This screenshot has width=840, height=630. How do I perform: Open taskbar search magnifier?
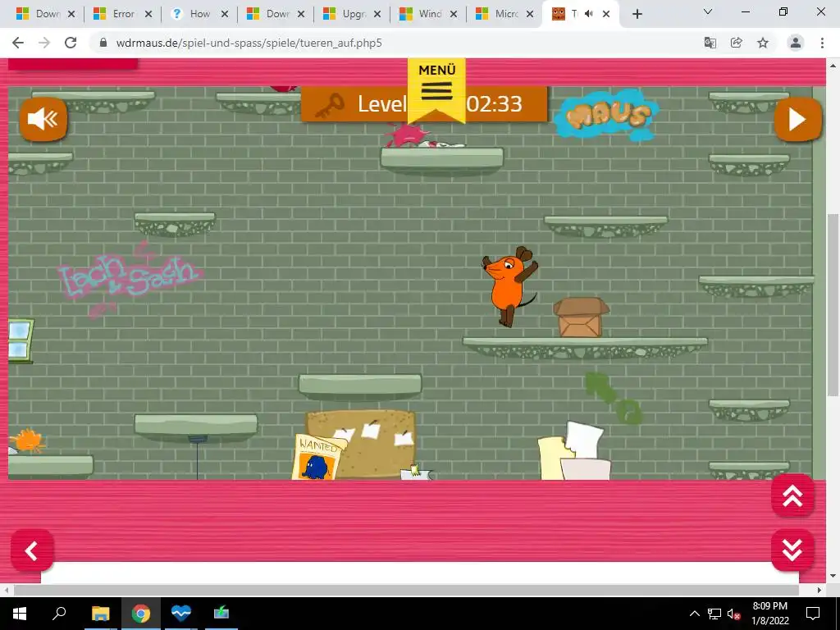coord(59,614)
